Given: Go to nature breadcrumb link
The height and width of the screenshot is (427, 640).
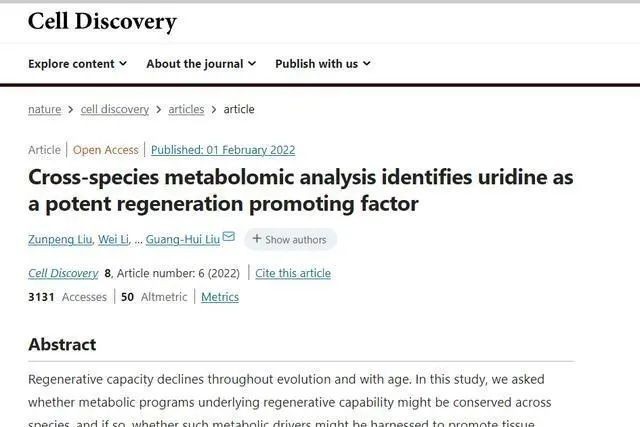Looking at the screenshot, I should 44,109.
